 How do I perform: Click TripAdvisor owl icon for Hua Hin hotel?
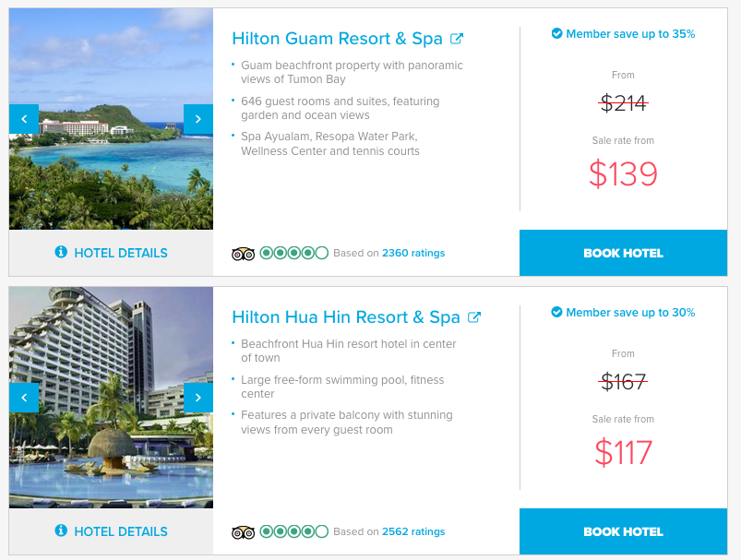click(x=243, y=532)
